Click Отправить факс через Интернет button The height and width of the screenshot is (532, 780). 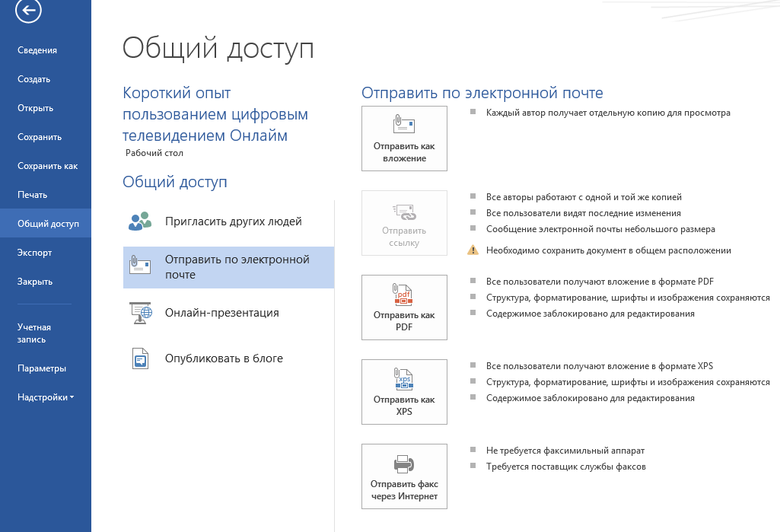tap(404, 476)
